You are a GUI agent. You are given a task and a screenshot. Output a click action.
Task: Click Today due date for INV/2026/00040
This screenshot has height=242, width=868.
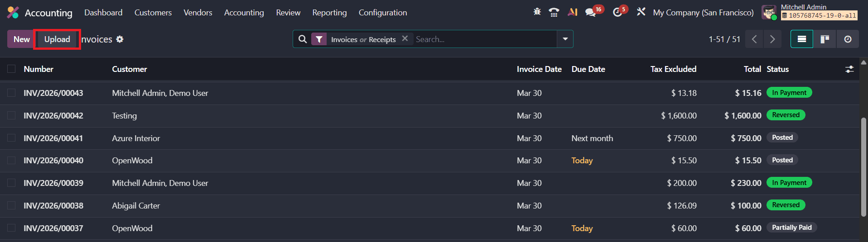point(582,161)
